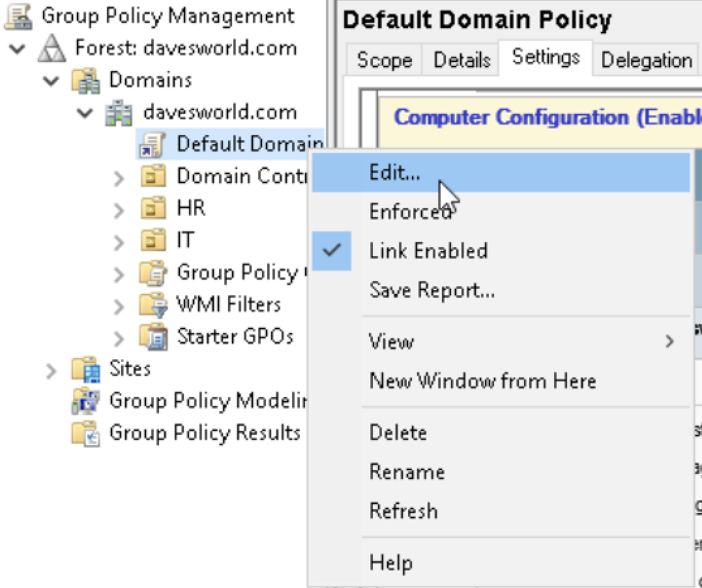The height and width of the screenshot is (588, 702).
Task: Toggle Enforced in the context menu
Action: [409, 212]
